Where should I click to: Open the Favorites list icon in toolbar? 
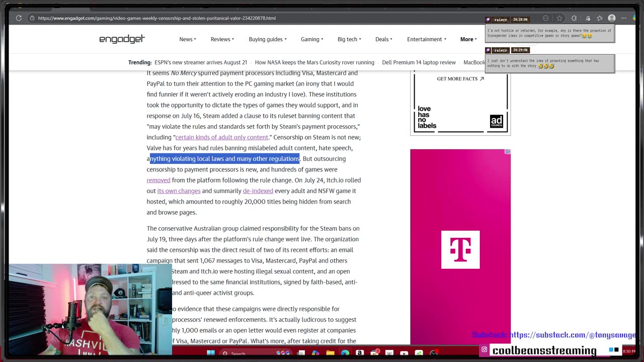point(600,18)
